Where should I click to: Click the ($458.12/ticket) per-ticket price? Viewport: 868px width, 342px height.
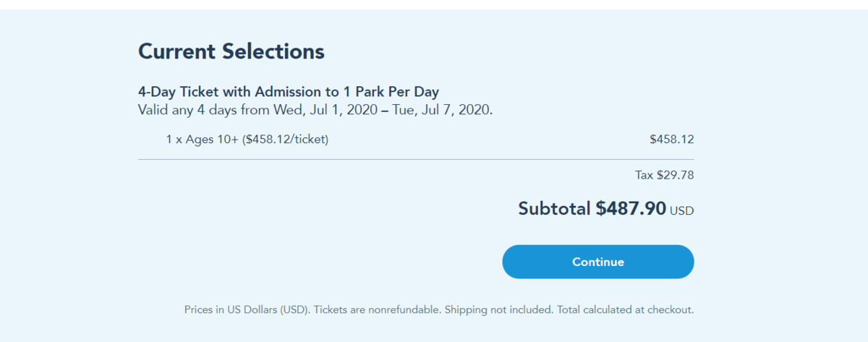[x=286, y=140]
